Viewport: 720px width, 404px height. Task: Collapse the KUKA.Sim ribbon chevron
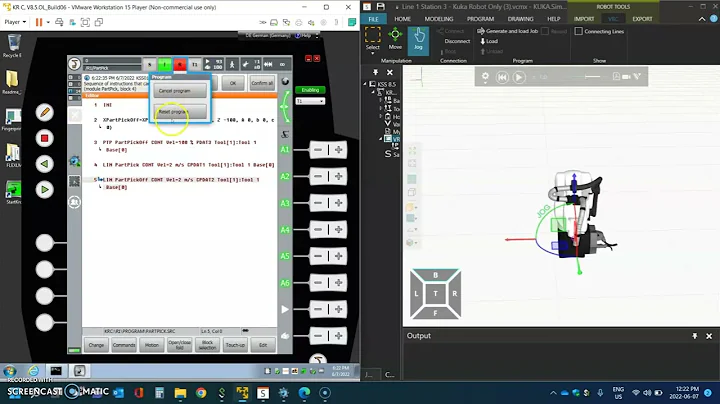click(702, 19)
